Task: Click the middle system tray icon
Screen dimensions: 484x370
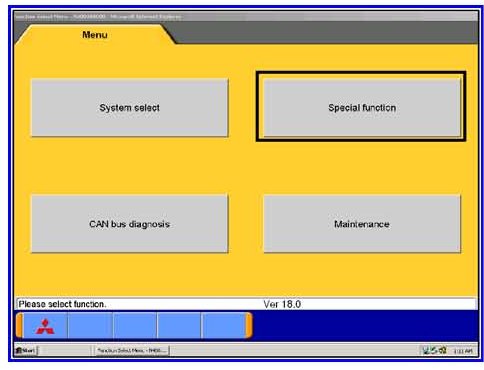Action: point(434,350)
